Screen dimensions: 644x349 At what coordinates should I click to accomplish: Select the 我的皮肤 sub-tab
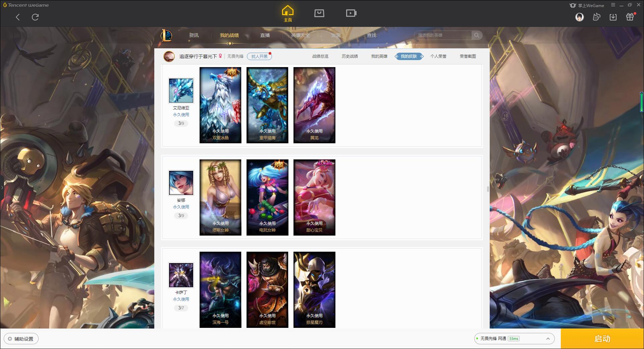409,56
